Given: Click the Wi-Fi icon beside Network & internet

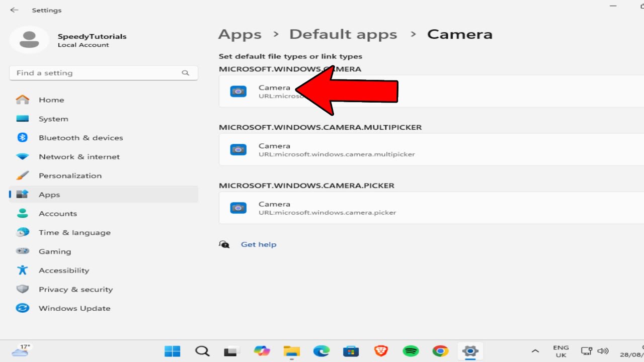Looking at the screenshot, I should [x=23, y=157].
